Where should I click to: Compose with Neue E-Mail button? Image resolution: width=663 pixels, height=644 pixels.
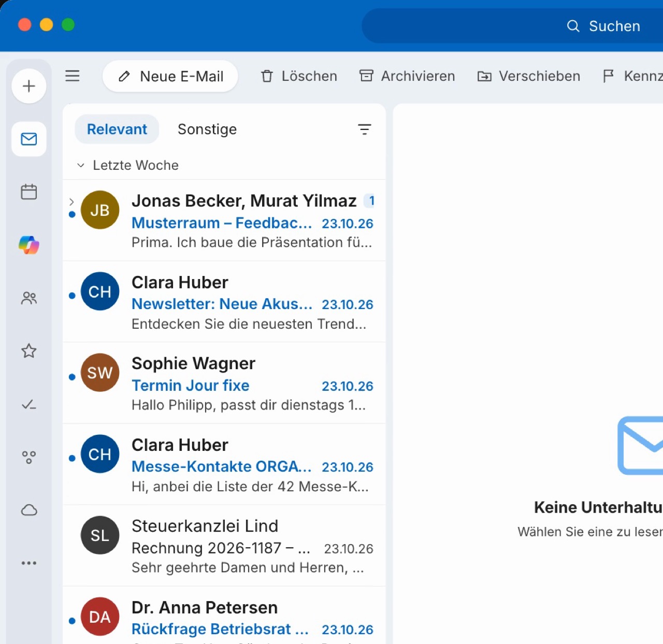pos(170,76)
